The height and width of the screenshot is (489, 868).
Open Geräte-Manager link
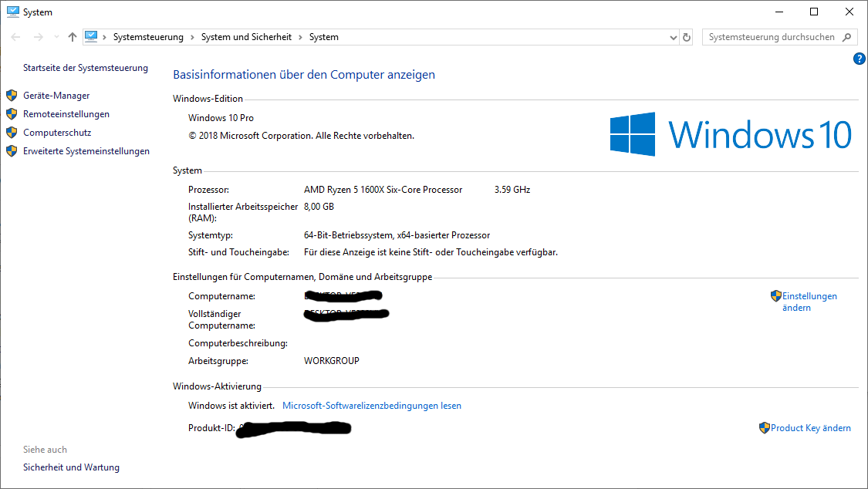coord(56,96)
